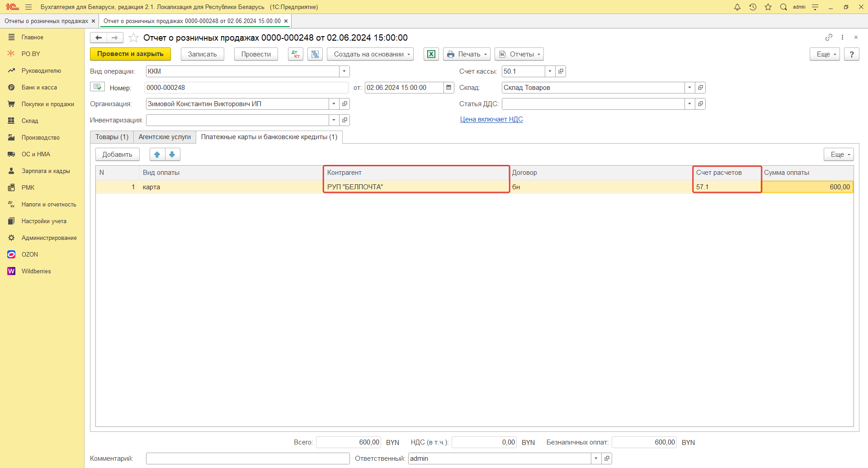Add document to favorites star

133,37
